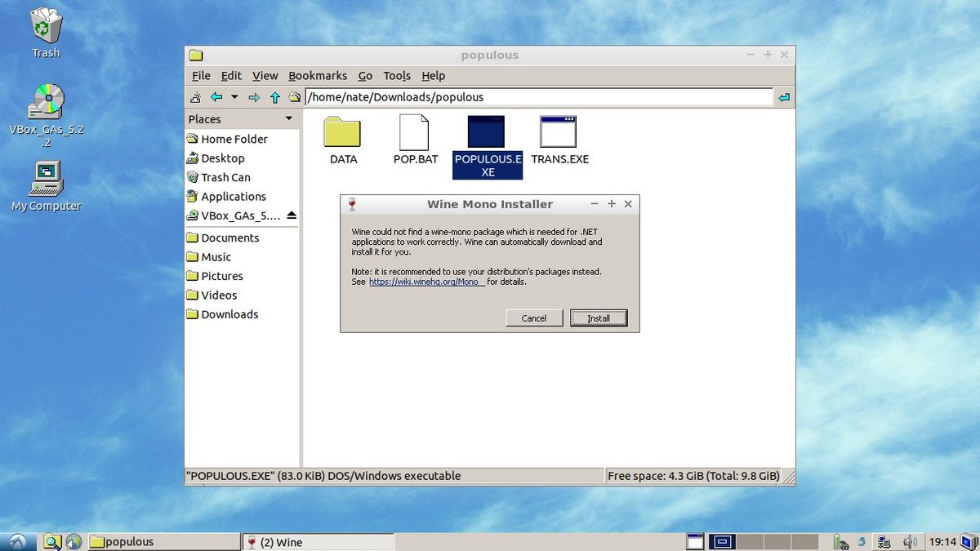
Task: Open Home Folder from the Places sidebar
Action: (234, 139)
